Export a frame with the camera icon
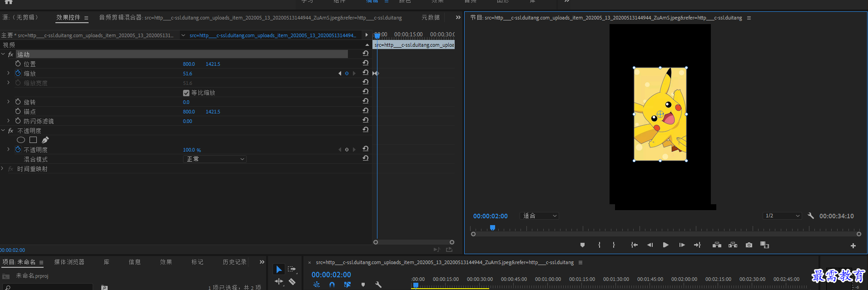Screen dimensions: 868x290 tap(749, 245)
